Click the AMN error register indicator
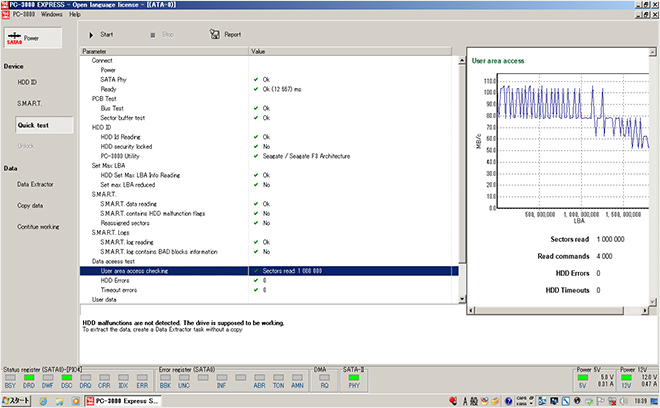This screenshot has width=660, height=408. (x=297, y=377)
